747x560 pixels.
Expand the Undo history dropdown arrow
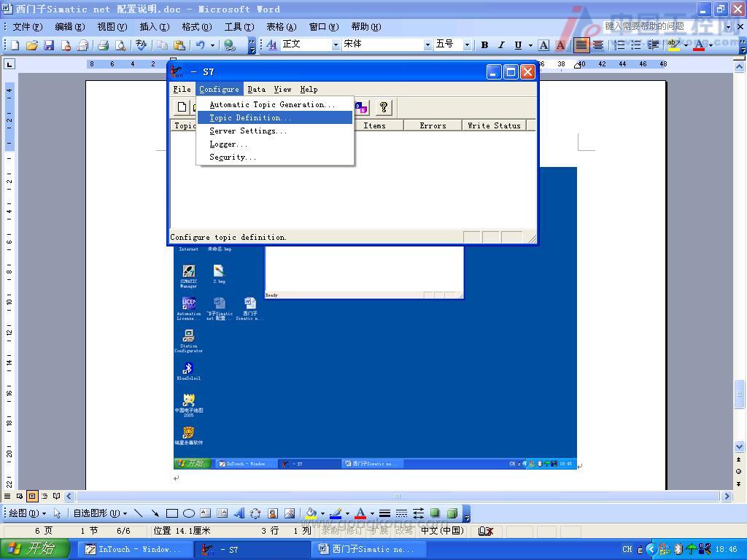(212, 45)
